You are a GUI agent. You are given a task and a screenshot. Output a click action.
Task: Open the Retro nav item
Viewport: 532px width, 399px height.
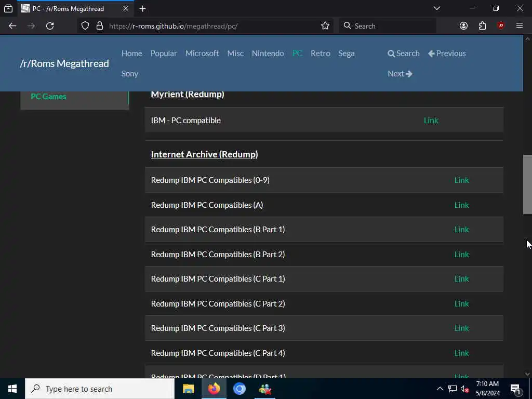coord(320,54)
